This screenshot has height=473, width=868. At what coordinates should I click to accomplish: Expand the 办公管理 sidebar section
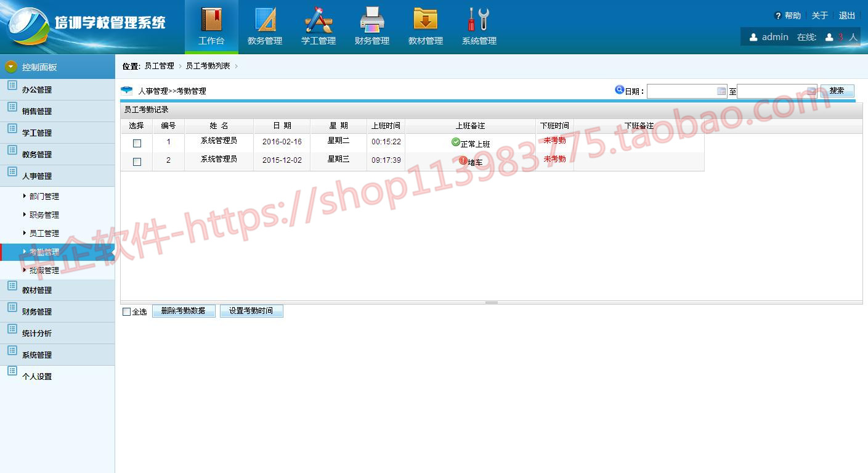[x=57, y=89]
